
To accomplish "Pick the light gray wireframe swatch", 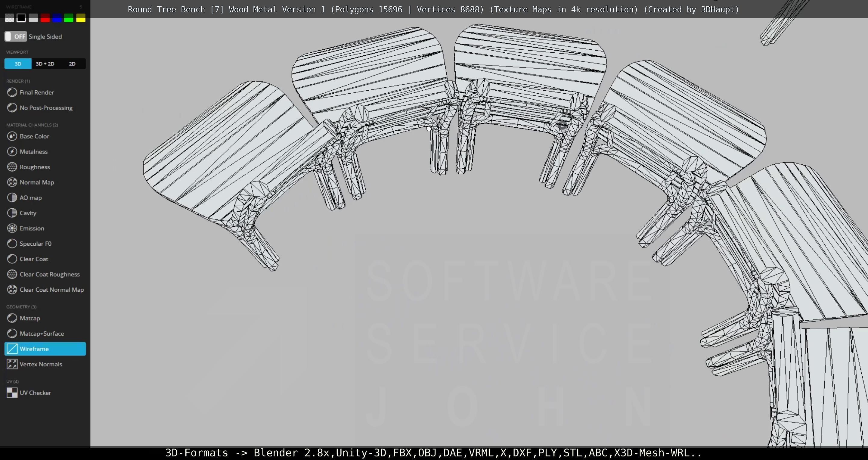I will [33, 18].
